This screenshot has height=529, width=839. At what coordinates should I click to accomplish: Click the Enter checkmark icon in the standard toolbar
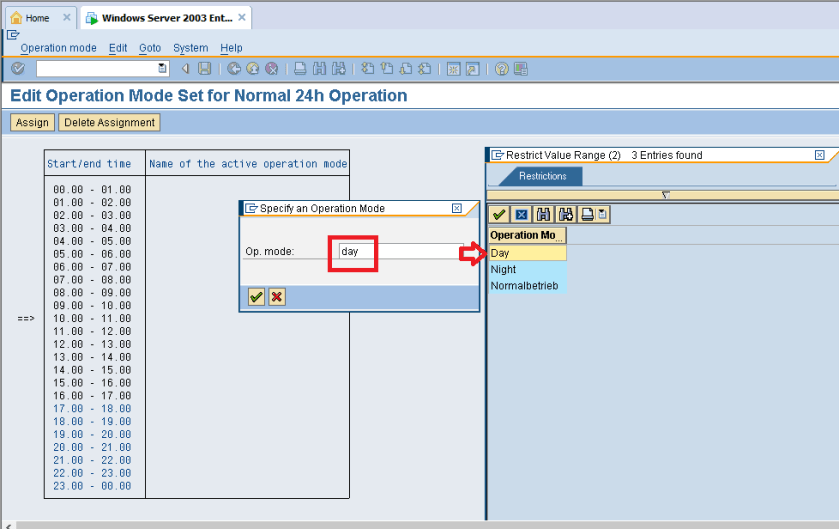pyautogui.click(x=18, y=68)
